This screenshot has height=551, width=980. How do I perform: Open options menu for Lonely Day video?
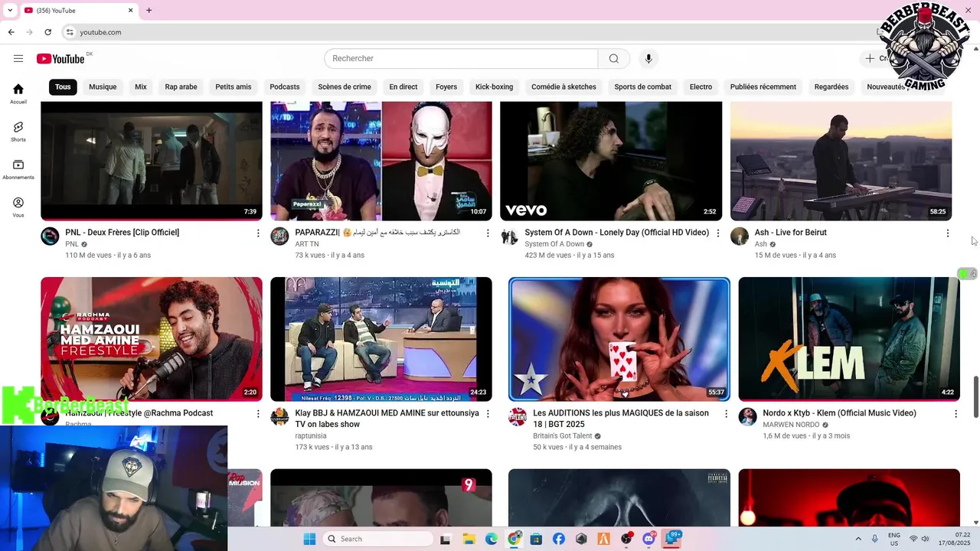718,233
